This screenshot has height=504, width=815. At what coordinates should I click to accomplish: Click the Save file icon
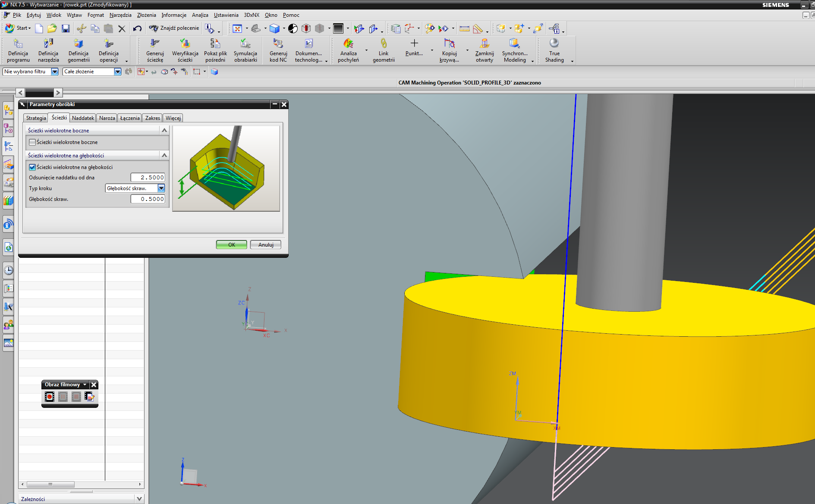[x=66, y=28]
